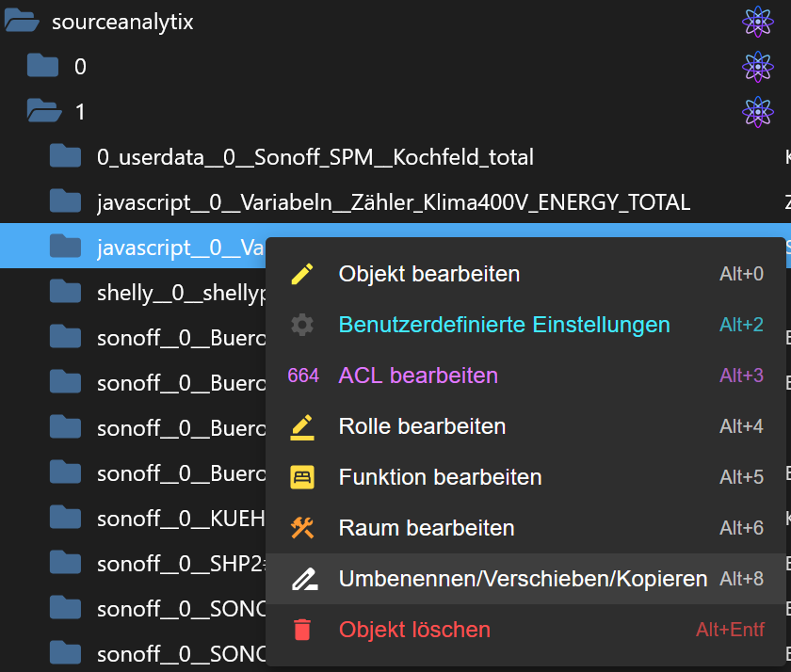
Task: Collapse the open folder named 1
Action: (43, 112)
